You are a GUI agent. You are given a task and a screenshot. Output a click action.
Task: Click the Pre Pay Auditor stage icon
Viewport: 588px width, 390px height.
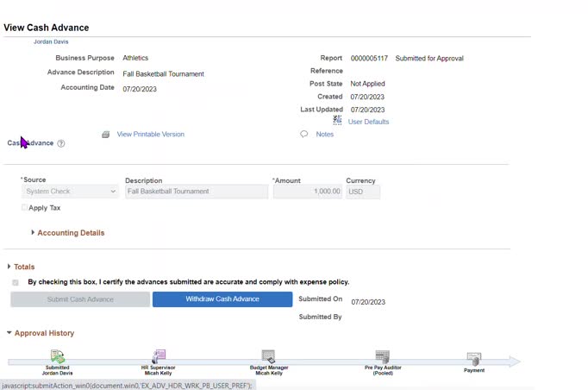pos(382,356)
